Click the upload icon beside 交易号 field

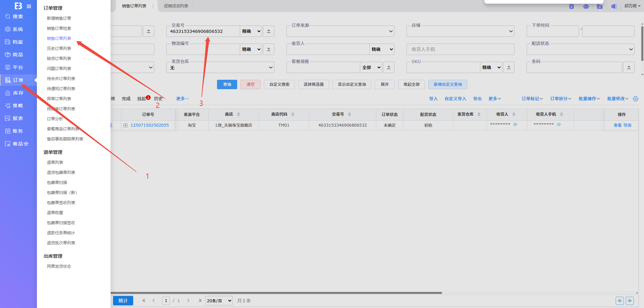pos(269,31)
